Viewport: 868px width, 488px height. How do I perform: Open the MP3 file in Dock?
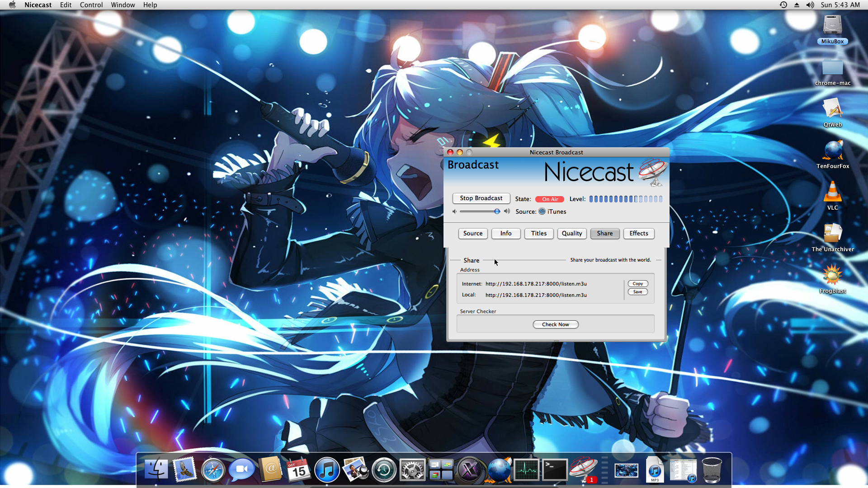pos(655,470)
